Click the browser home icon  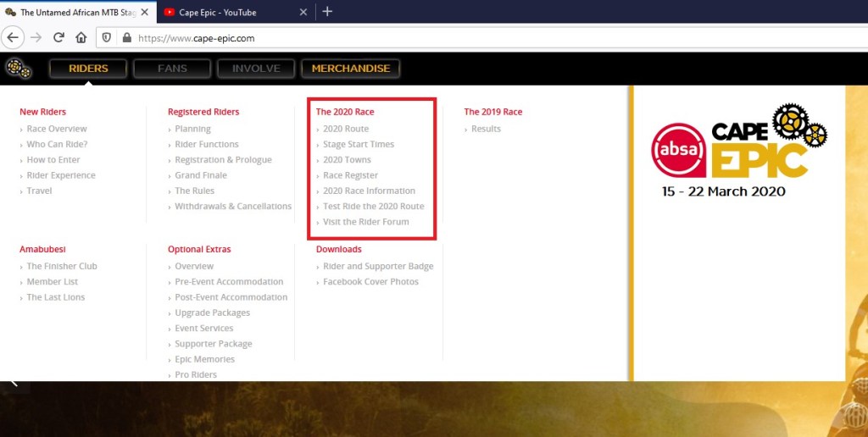81,37
